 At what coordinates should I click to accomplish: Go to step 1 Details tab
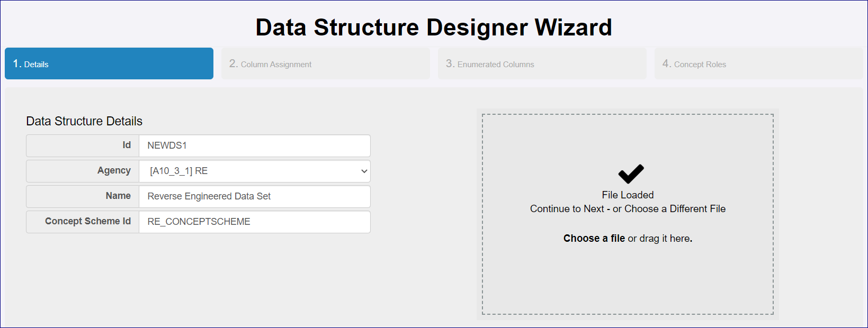point(109,64)
